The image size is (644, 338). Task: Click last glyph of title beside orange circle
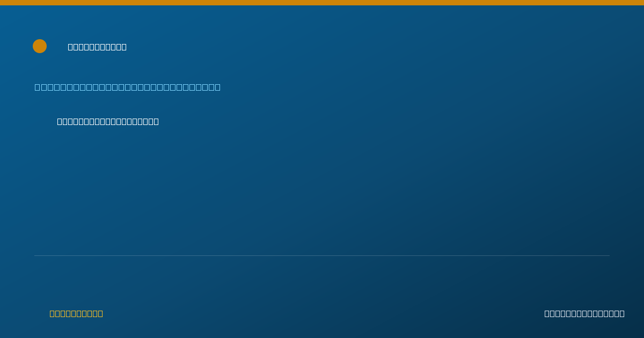tap(124, 47)
